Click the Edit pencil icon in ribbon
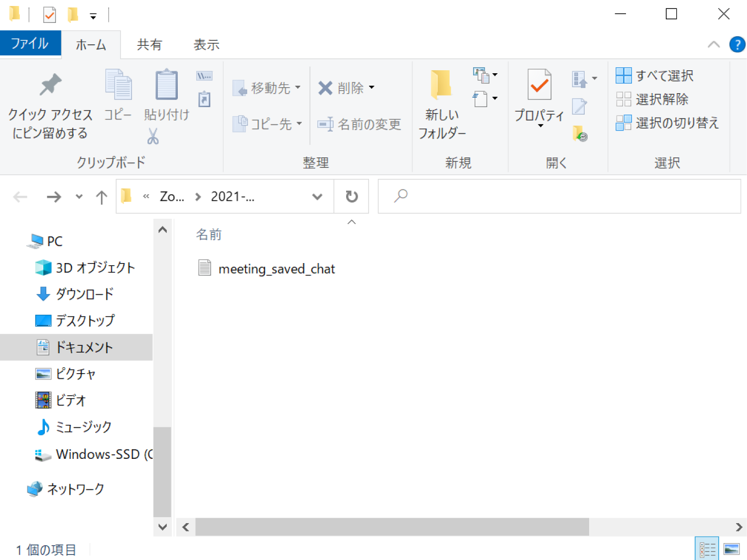 coord(579,106)
